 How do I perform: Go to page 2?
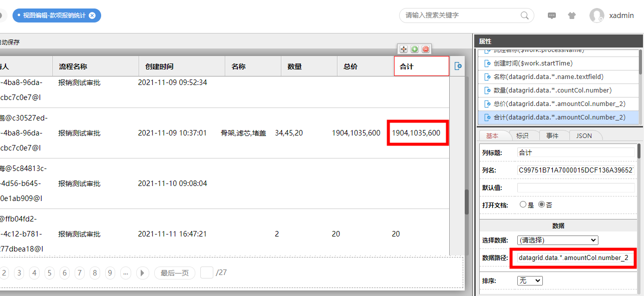4,272
